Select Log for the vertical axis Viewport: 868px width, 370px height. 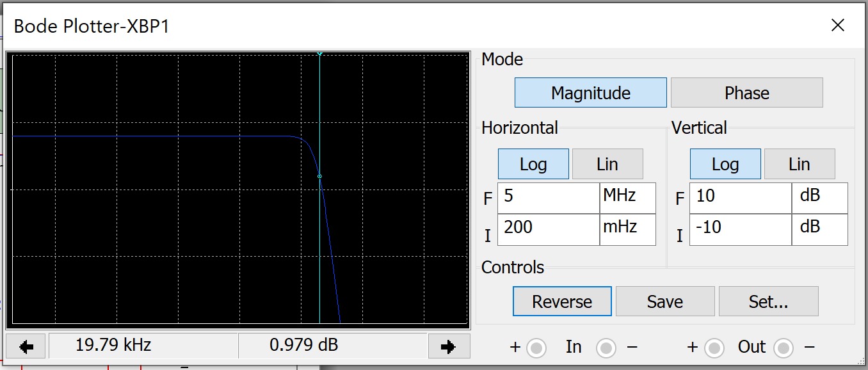[724, 163]
